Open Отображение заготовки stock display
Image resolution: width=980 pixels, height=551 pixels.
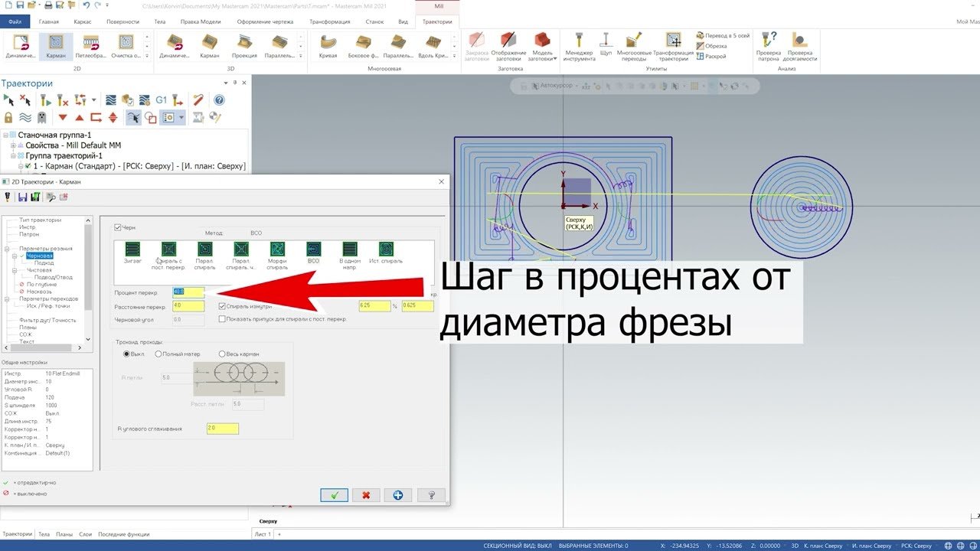(x=508, y=47)
